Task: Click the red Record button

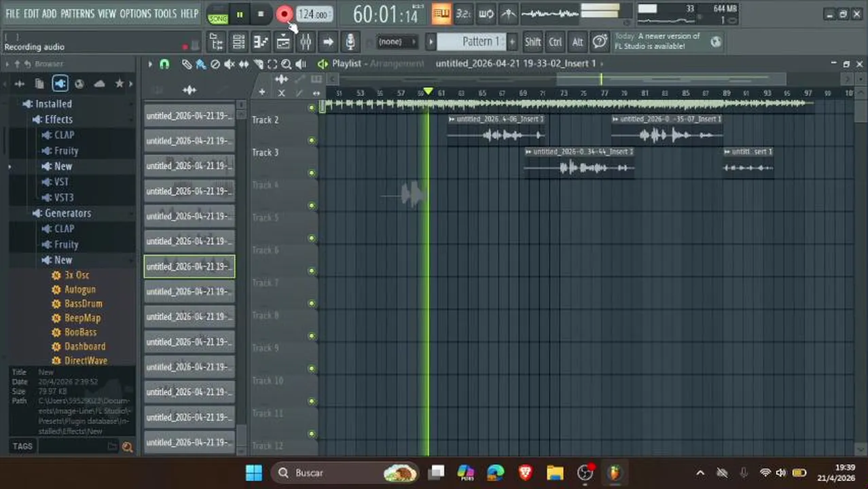Action: coord(284,14)
